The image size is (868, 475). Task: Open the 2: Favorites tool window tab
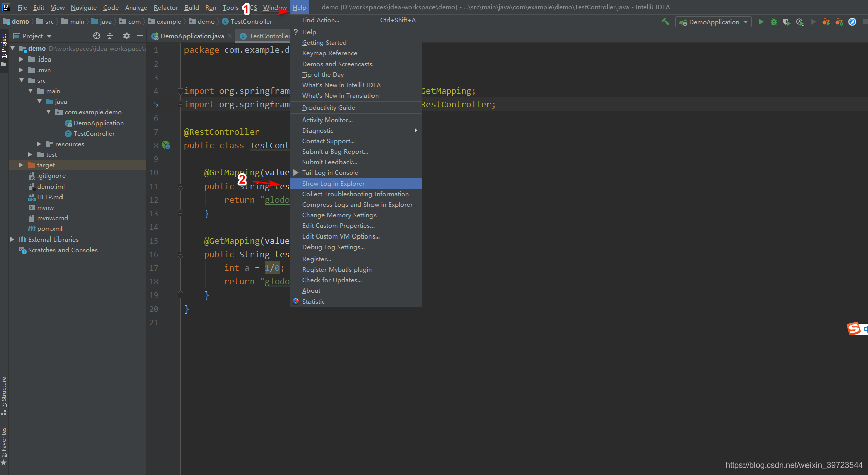pyautogui.click(x=4, y=446)
